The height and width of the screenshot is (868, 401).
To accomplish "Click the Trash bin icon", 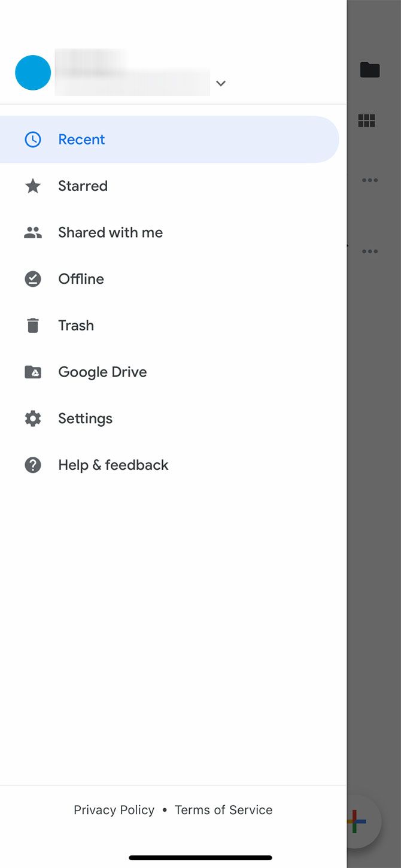I will pyautogui.click(x=33, y=326).
